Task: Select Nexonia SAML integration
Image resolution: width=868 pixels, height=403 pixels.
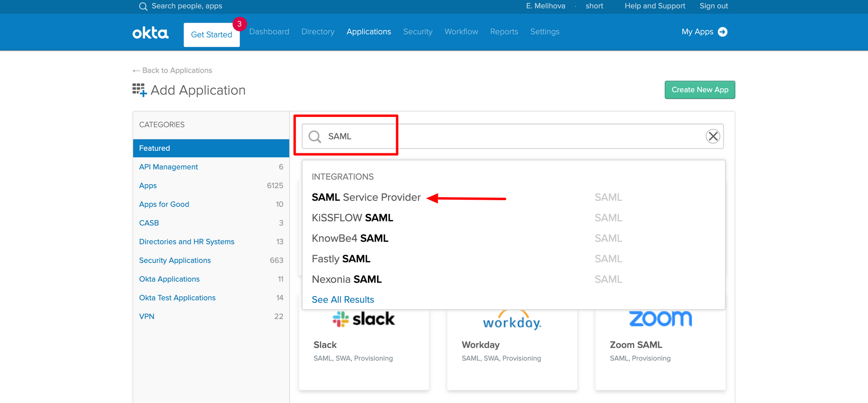Action: pos(347,279)
